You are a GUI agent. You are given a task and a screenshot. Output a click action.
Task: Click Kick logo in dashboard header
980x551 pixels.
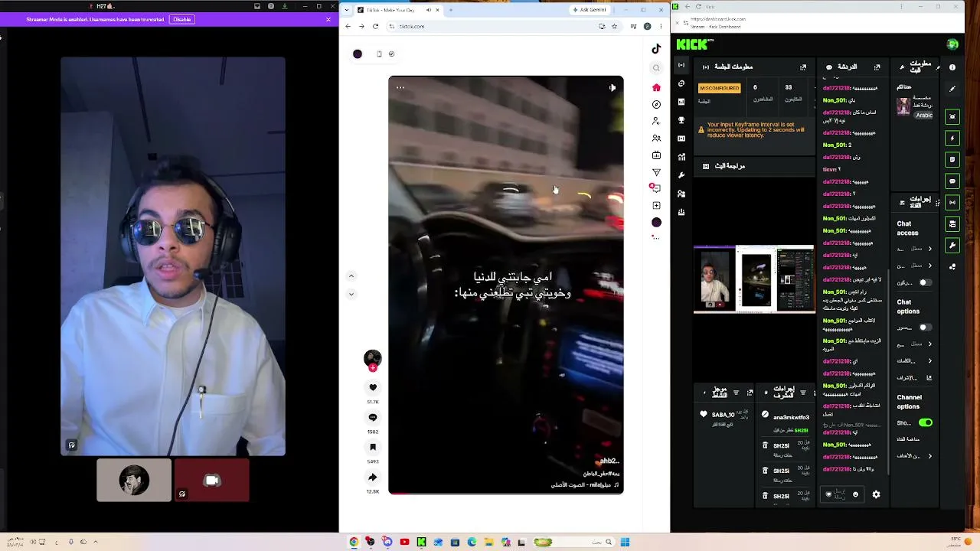(x=692, y=45)
